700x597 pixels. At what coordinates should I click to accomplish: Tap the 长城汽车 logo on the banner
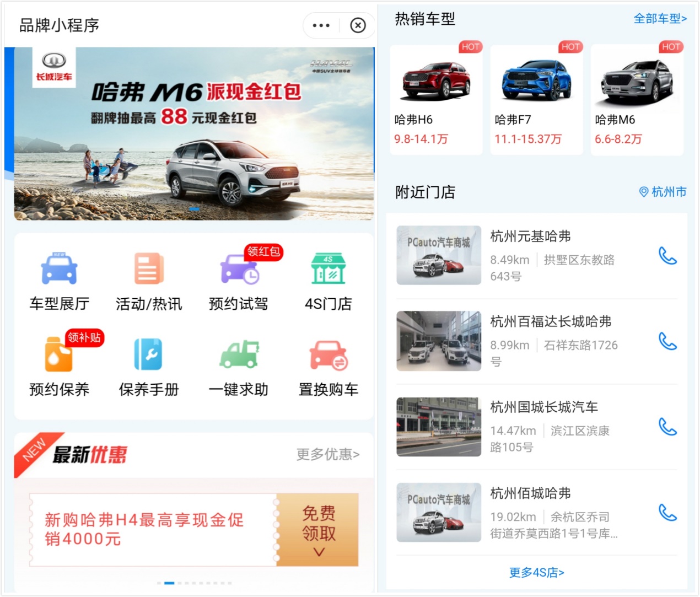pyautogui.click(x=54, y=66)
